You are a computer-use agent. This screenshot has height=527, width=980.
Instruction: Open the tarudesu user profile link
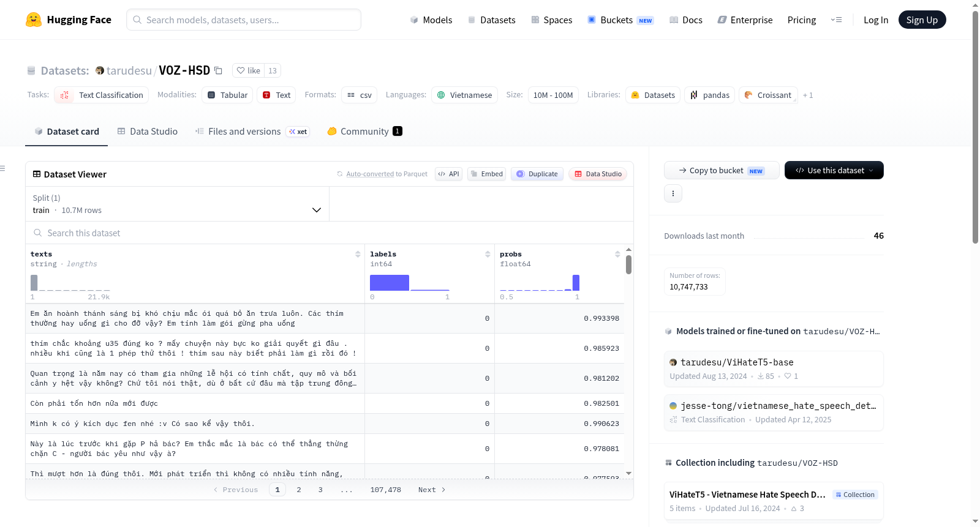click(x=129, y=70)
